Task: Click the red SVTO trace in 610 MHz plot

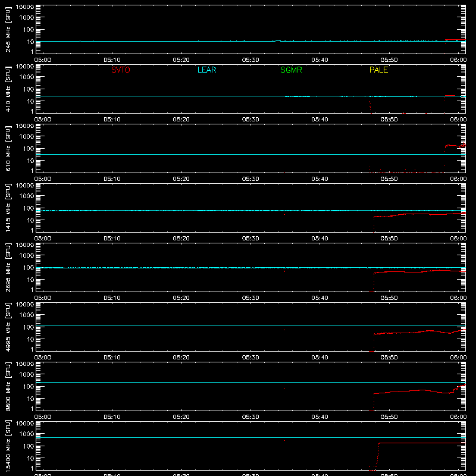Action: (x=455, y=146)
